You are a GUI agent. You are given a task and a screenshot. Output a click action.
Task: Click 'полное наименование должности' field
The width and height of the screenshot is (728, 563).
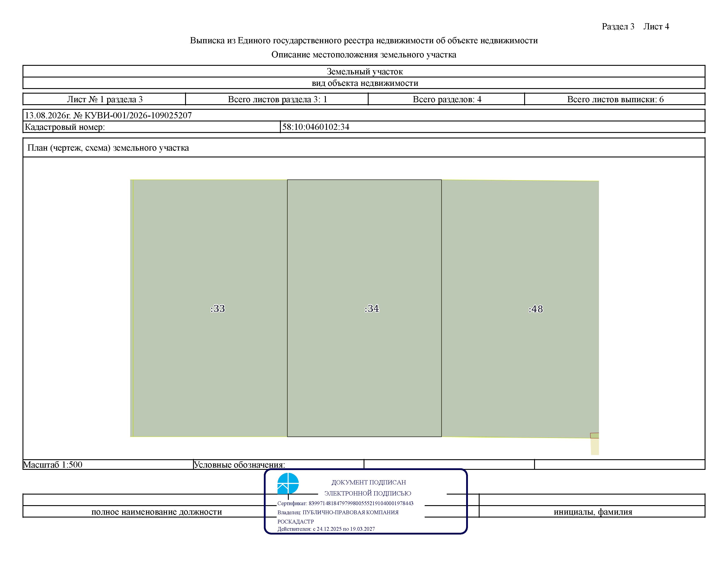click(157, 512)
